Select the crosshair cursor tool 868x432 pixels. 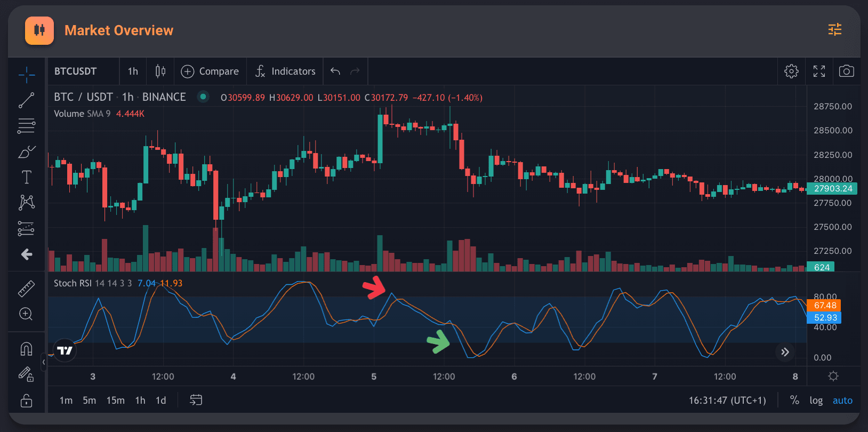click(x=26, y=75)
